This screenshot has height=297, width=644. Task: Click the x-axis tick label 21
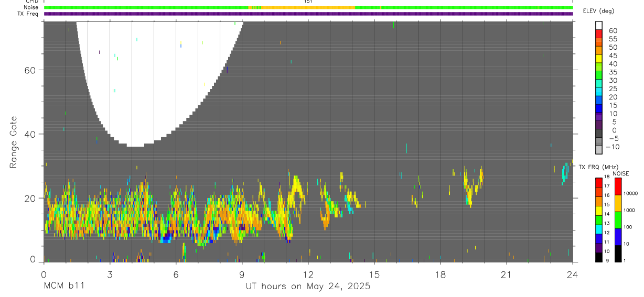[507, 274]
